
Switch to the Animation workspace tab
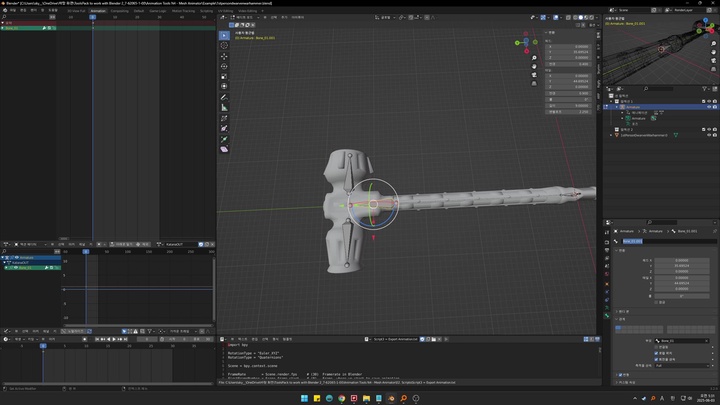pos(98,11)
